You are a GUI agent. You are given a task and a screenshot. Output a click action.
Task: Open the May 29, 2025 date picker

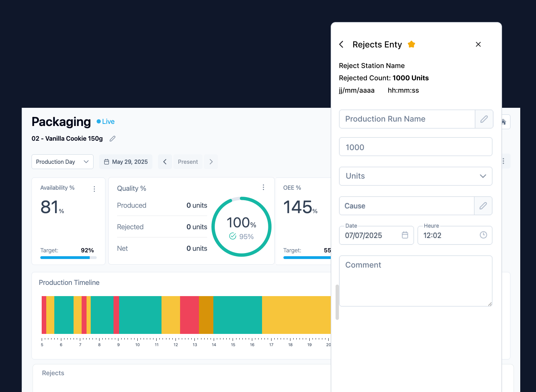(x=126, y=162)
